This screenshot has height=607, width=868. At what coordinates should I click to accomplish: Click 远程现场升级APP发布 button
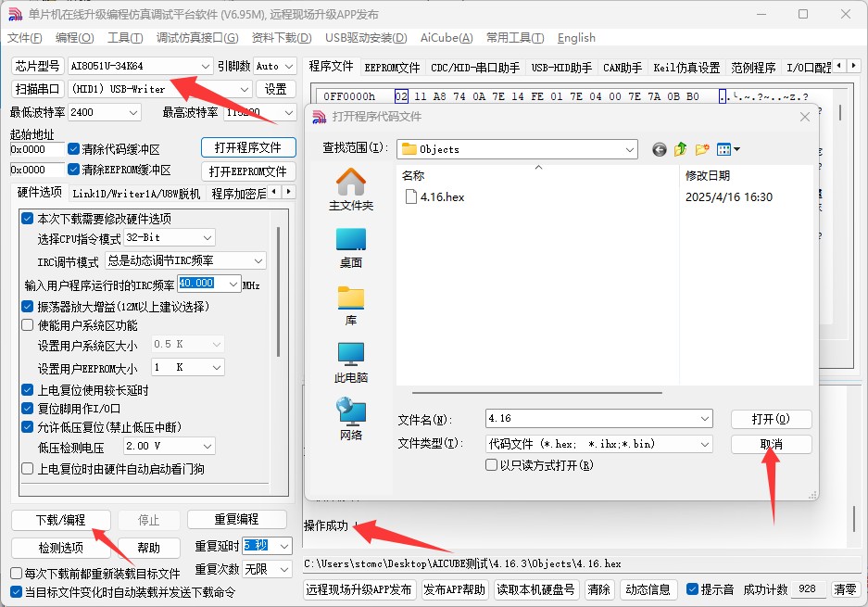coord(359,589)
